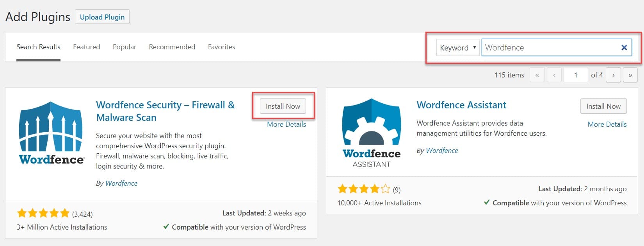Expand the Keyword search type dropdown
This screenshot has height=246, width=644.
point(458,48)
